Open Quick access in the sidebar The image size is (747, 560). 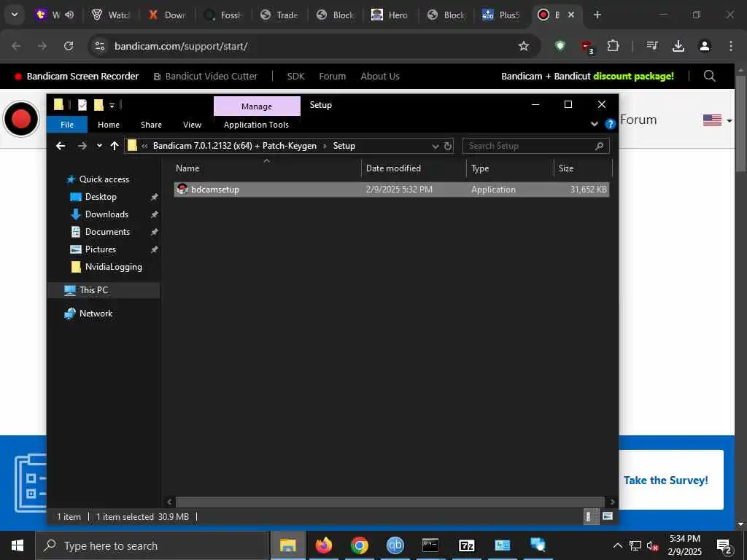pyautogui.click(x=104, y=179)
